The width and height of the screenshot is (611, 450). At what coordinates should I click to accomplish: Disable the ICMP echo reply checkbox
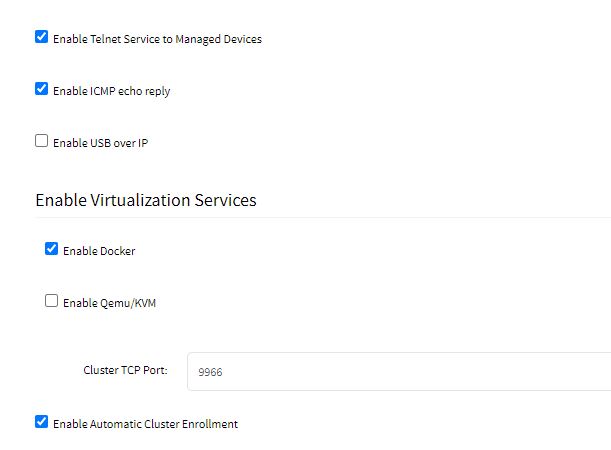point(41,88)
